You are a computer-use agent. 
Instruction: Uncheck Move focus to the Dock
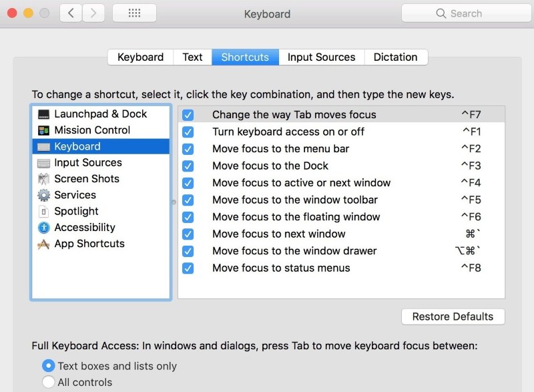coord(188,166)
